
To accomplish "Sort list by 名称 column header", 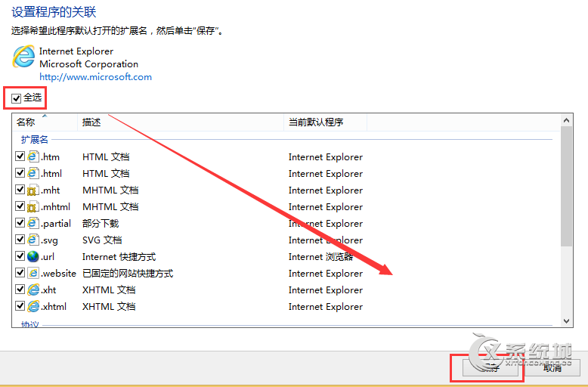I will click(45, 122).
